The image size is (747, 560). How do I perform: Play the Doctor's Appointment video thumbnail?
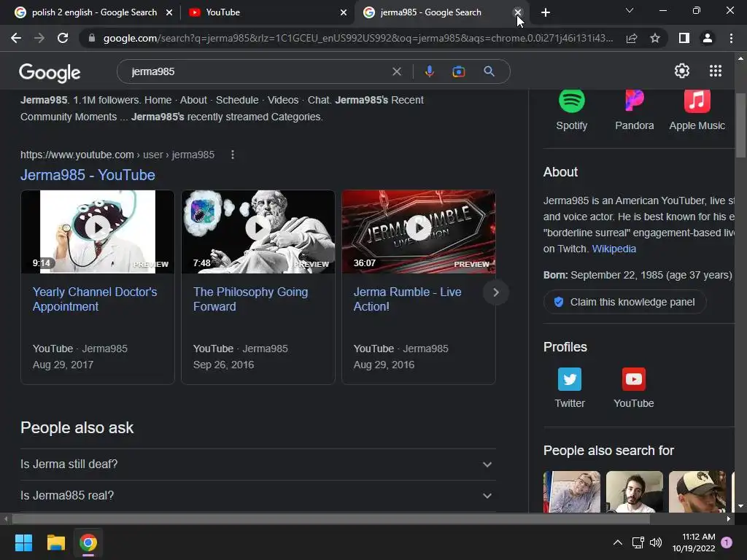98,232
